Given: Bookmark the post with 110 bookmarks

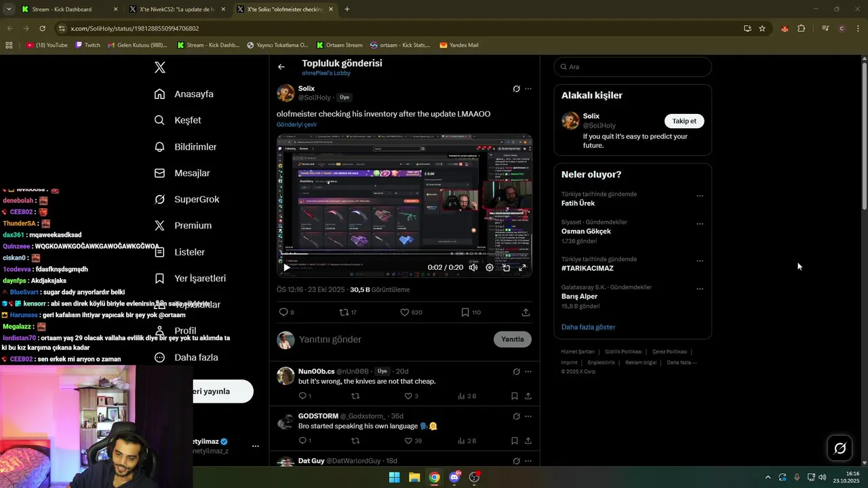Looking at the screenshot, I should point(465,312).
